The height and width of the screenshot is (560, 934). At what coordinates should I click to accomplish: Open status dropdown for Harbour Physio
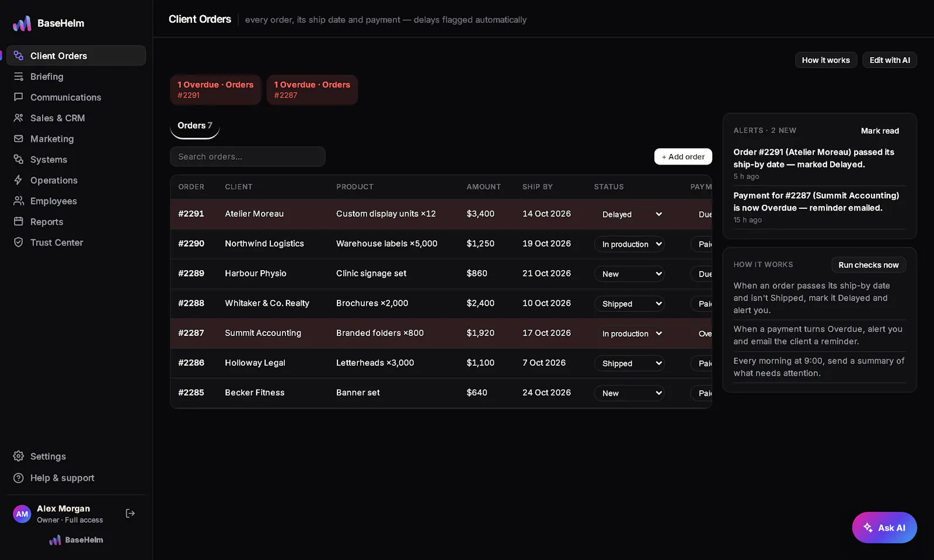(629, 274)
